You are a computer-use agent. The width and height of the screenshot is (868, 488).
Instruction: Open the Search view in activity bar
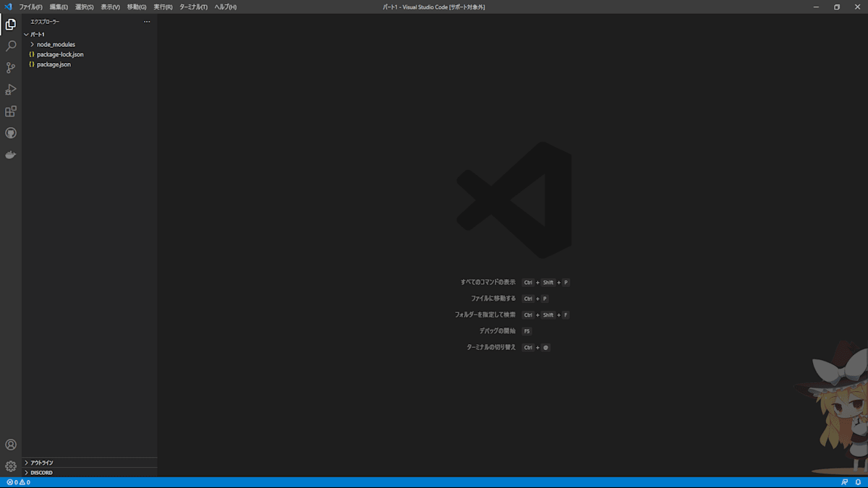tap(11, 46)
